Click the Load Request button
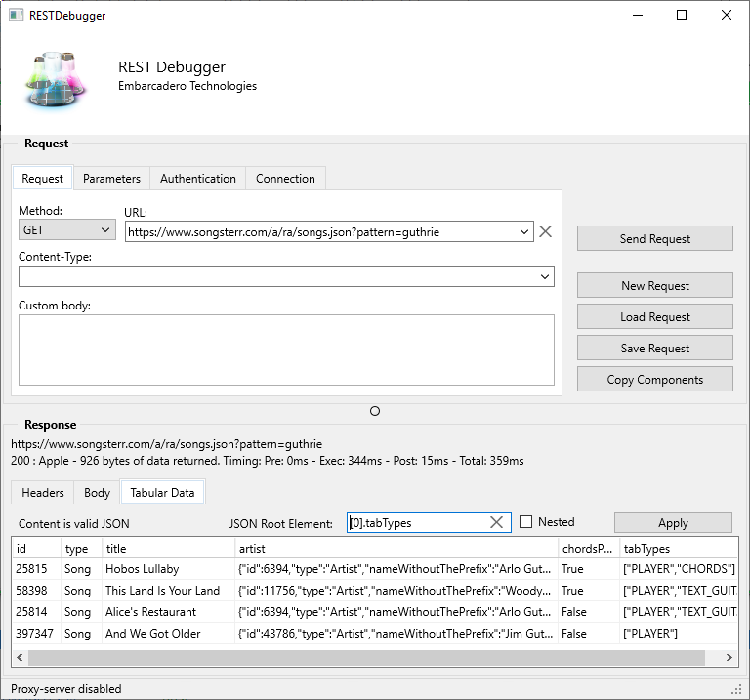Screen dimensions: 750x700 (655, 316)
